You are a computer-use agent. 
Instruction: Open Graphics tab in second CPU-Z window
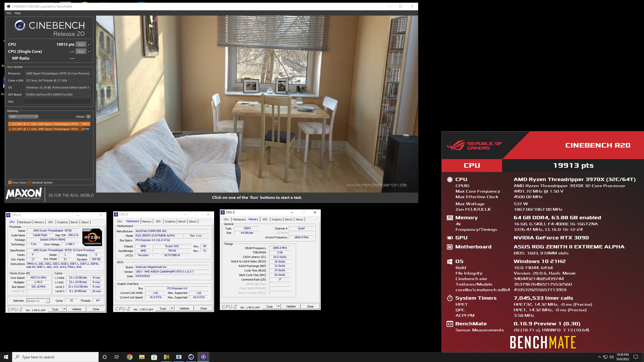click(x=170, y=221)
